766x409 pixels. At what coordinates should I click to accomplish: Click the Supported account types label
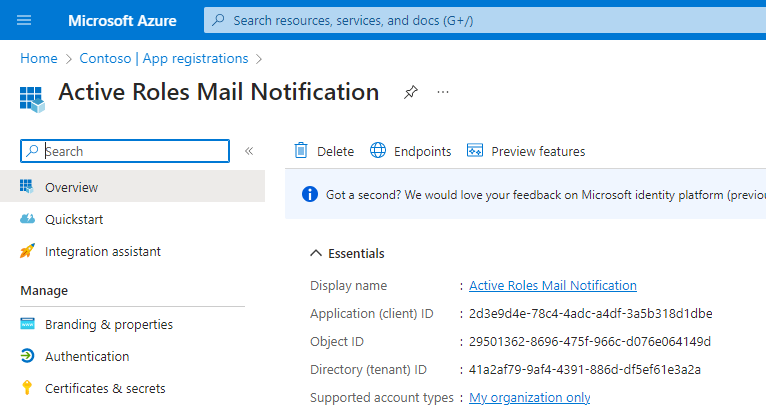(382, 398)
